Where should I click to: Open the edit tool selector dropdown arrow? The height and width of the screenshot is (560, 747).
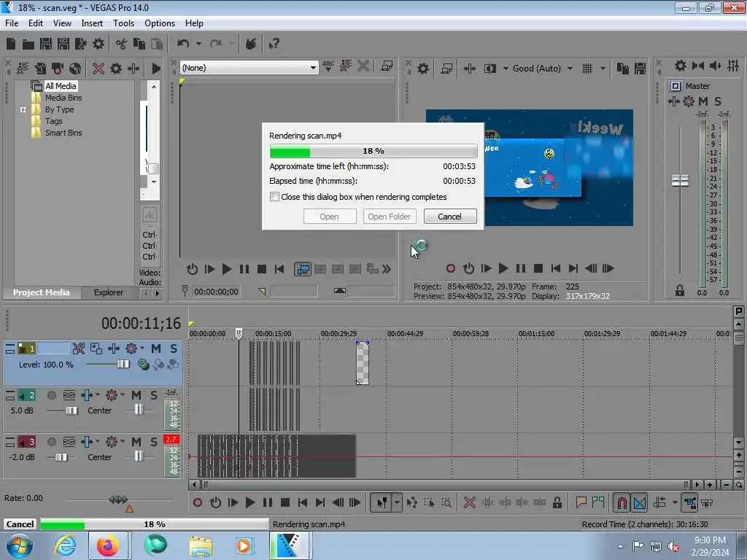pyautogui.click(x=397, y=502)
